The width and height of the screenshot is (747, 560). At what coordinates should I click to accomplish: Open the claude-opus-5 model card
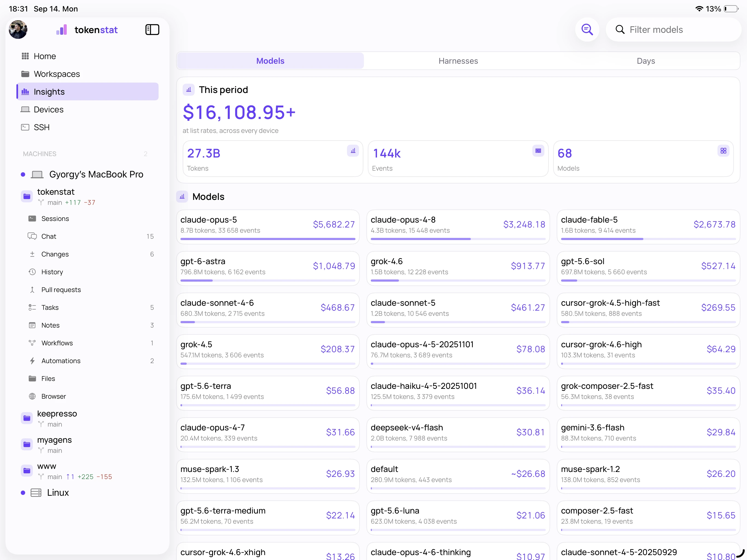[x=268, y=227]
